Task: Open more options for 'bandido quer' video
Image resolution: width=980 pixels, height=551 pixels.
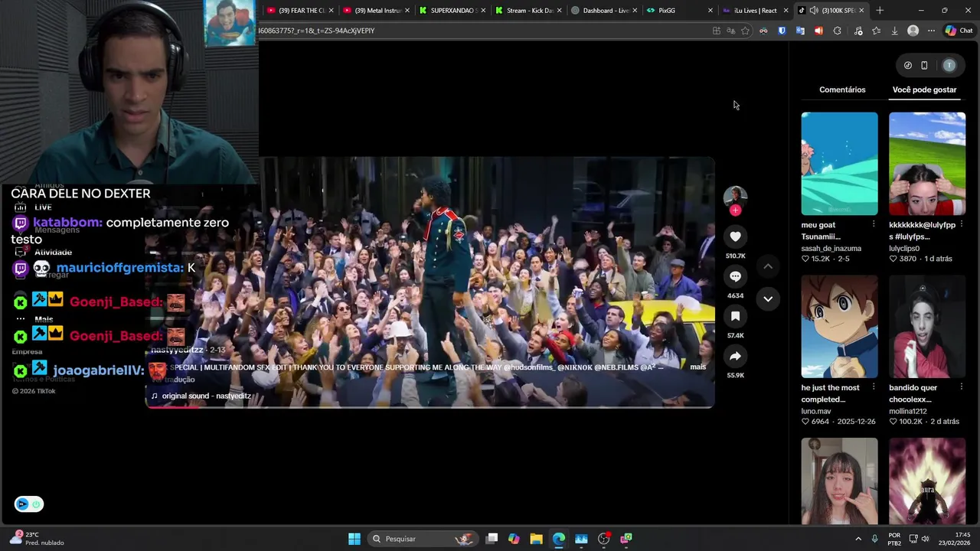Action: [961, 387]
